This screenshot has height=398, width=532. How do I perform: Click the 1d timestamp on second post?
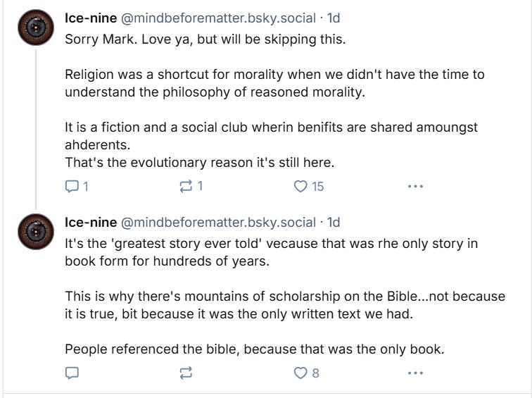[x=333, y=222]
